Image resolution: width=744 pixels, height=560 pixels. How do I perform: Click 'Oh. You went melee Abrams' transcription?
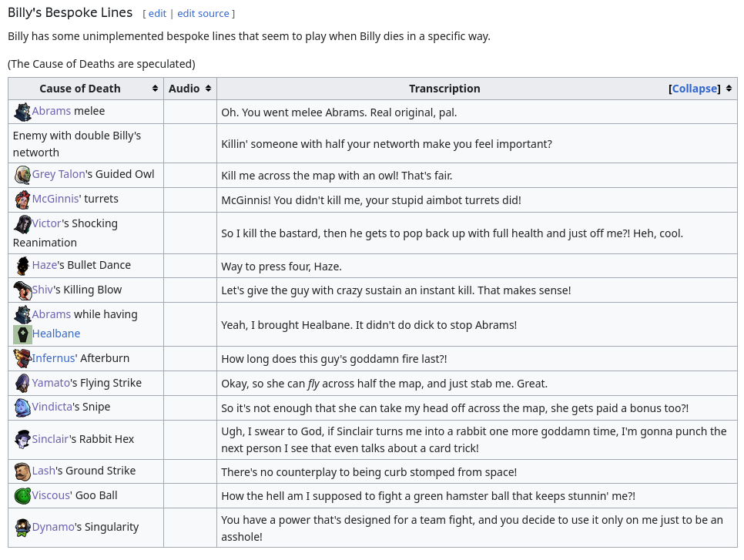click(339, 113)
